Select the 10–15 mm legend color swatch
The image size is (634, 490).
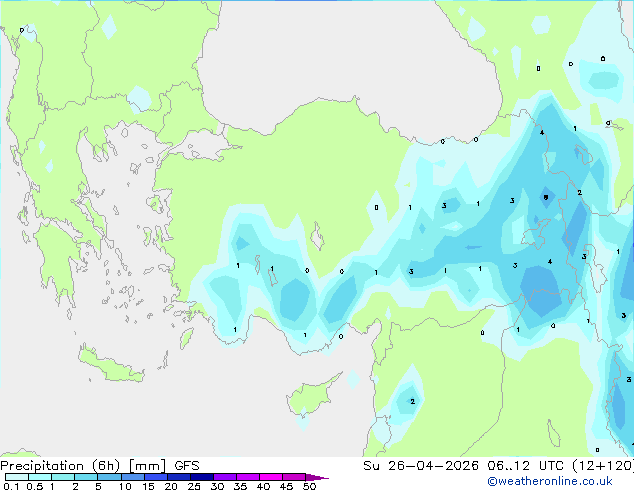pyautogui.click(x=132, y=477)
